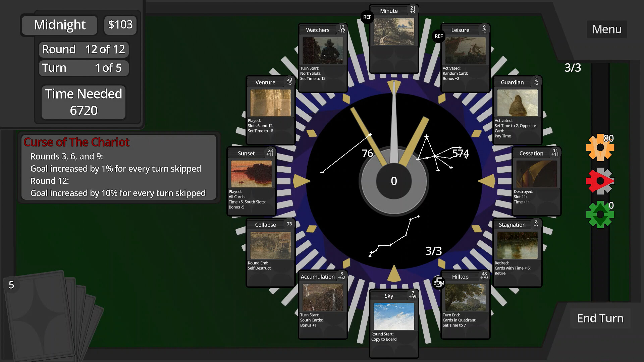Open the Menu button
Image resolution: width=644 pixels, height=362 pixels.
(607, 29)
